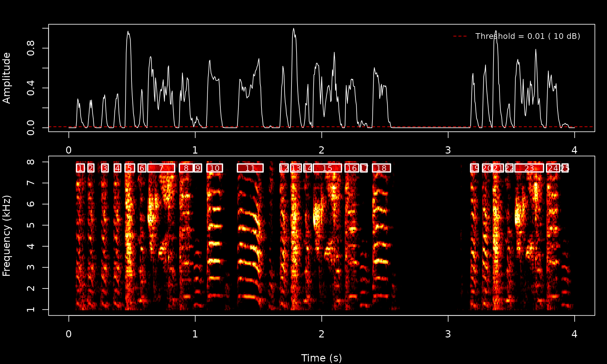607x364 pixels.
Task: Click the Amplitude axis label
Action: click(7, 78)
